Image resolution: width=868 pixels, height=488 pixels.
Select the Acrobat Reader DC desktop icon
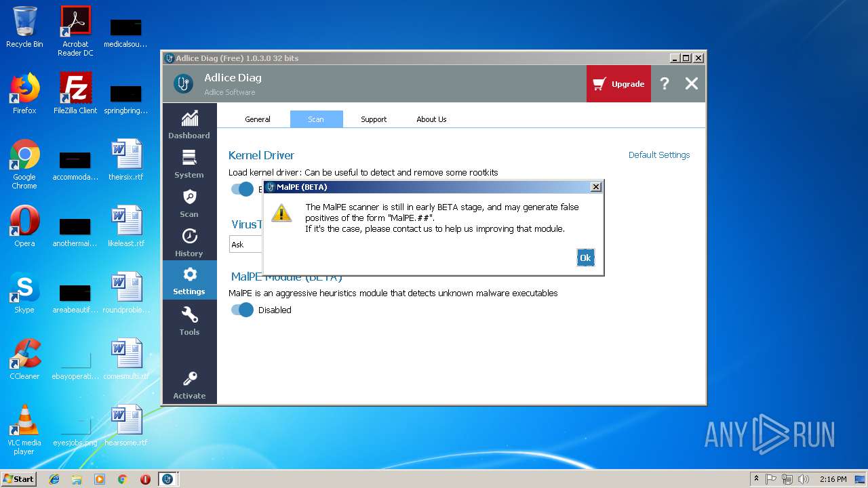[x=75, y=31]
